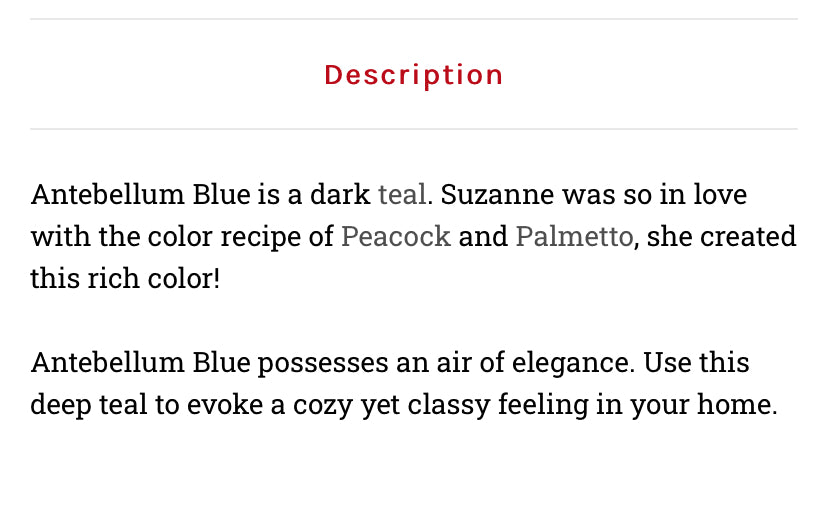
Task: Visit the Palmetto color link
Action: (x=574, y=237)
